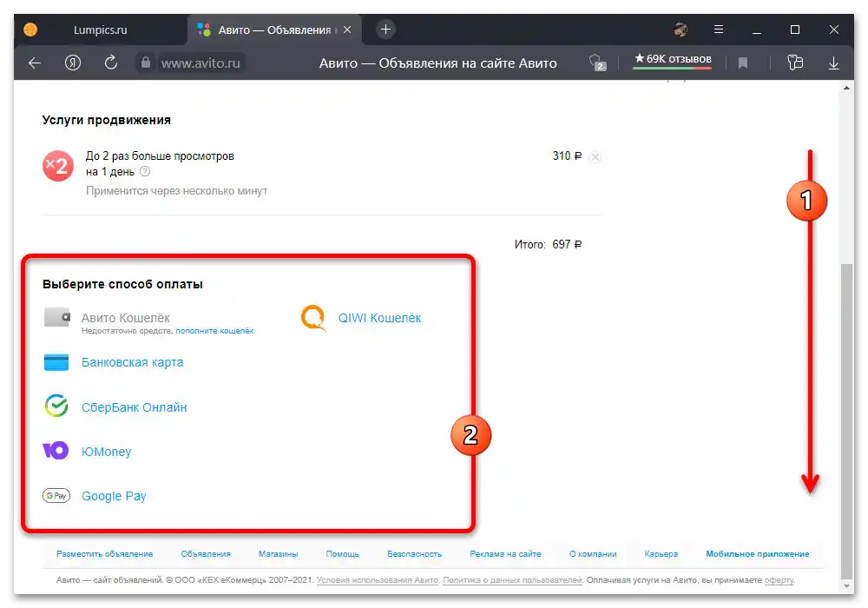
Task: Open the Yandex home button
Action: (73, 63)
